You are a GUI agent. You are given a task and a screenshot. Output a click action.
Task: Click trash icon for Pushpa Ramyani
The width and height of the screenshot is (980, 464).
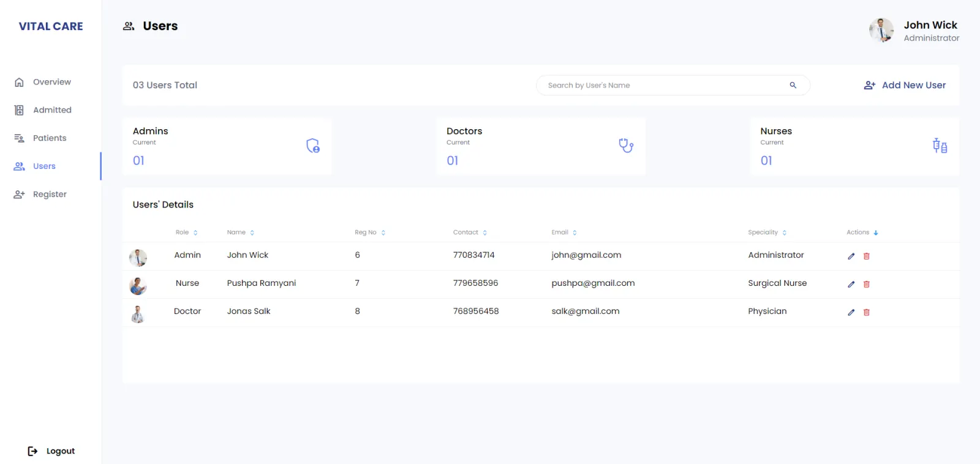867,284
